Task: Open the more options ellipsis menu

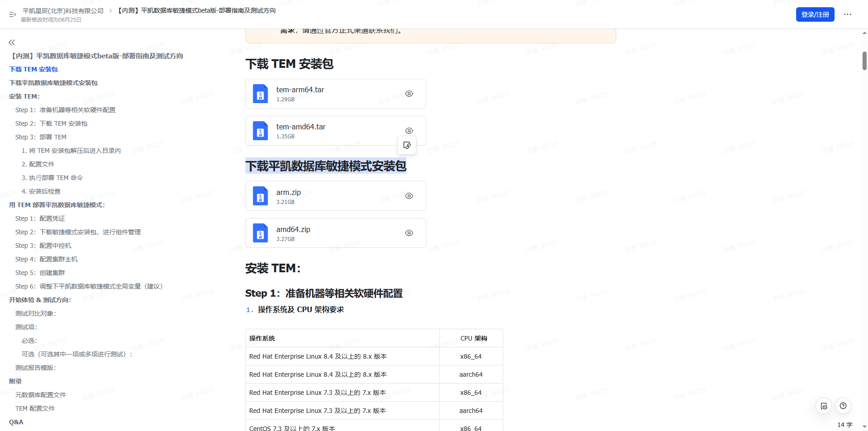Action: click(x=847, y=14)
